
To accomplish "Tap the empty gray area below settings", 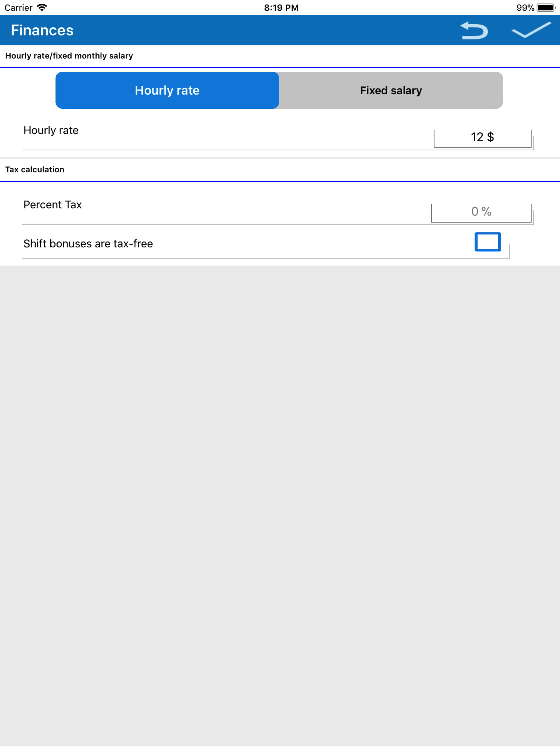I will [x=280, y=506].
